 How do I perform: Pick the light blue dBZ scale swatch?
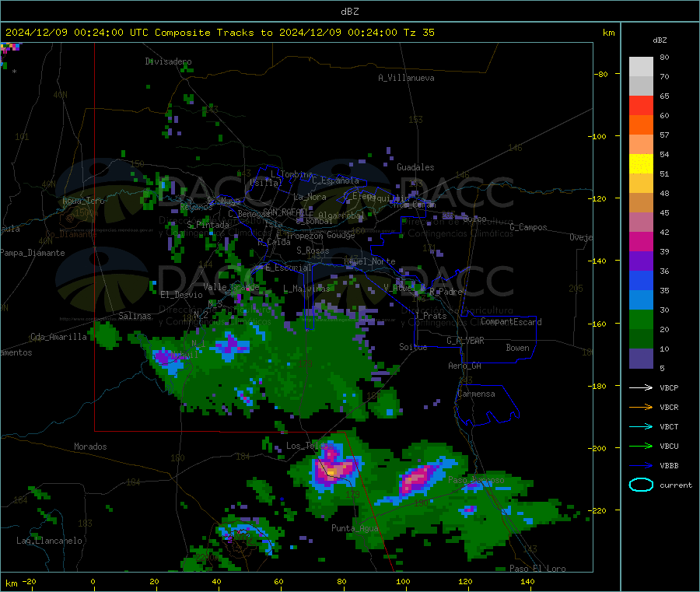point(641,300)
